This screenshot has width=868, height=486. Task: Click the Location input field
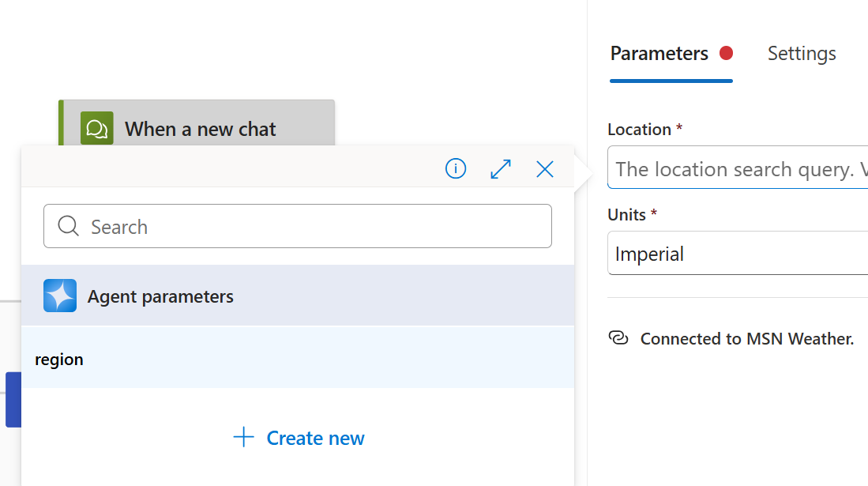[x=742, y=168]
